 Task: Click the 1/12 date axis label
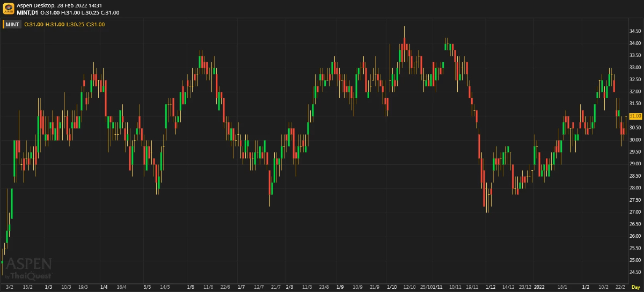(x=489, y=287)
